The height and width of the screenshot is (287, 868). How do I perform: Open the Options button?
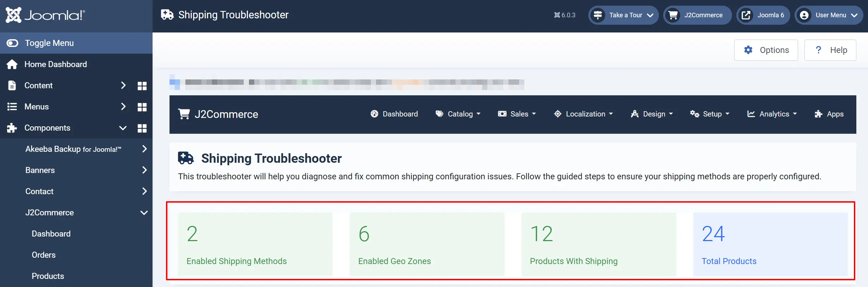click(x=766, y=50)
